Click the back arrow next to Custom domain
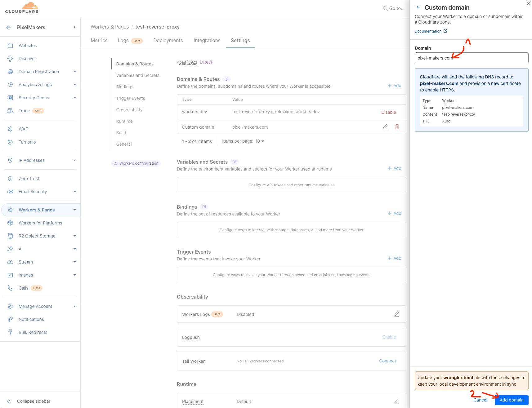Screen dimensions: 532x408 coord(418,7)
